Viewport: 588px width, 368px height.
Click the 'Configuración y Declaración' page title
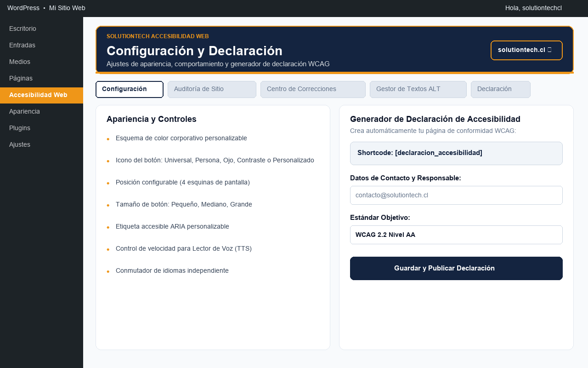[194, 51]
